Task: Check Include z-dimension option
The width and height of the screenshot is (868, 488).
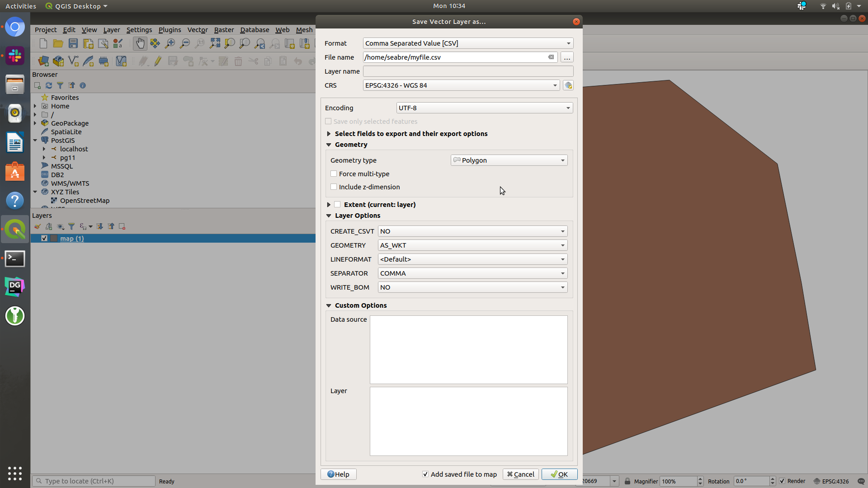Action: point(334,187)
